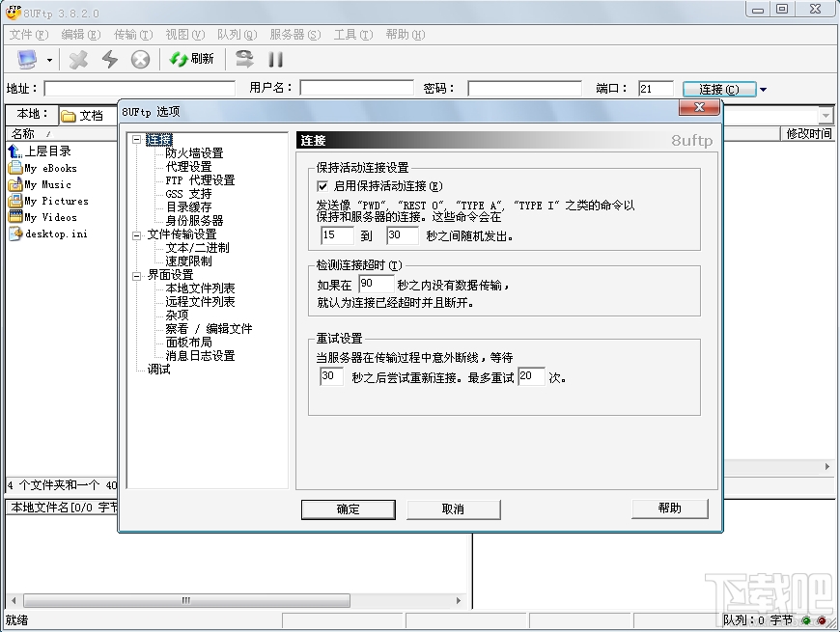This screenshot has height=632, width=840.
Task: Open the 服务器(S) menu
Action: tap(295, 35)
